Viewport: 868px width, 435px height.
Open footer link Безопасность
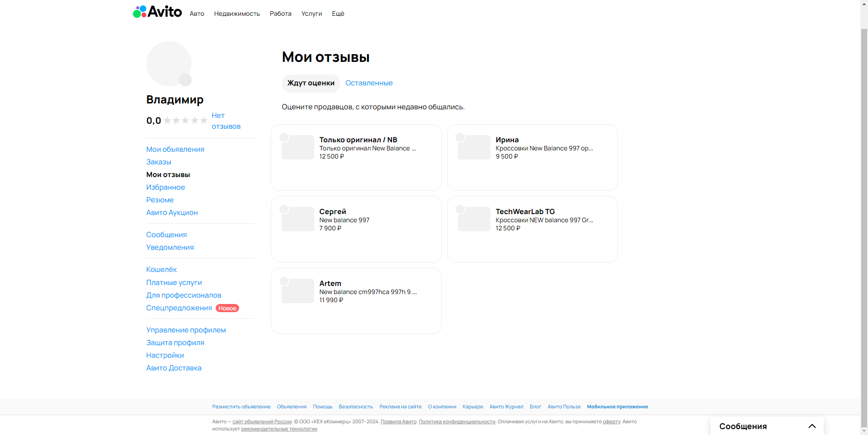click(356, 407)
